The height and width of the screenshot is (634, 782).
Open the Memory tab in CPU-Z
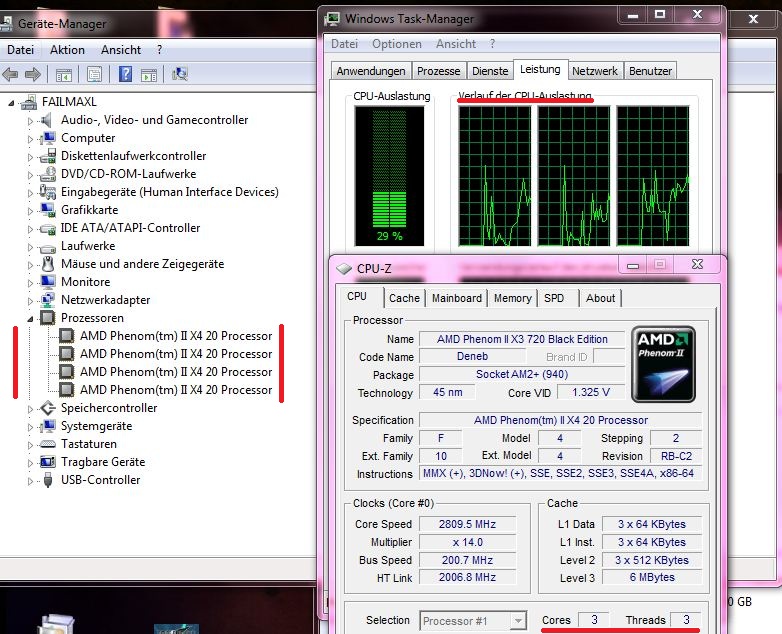[513, 298]
